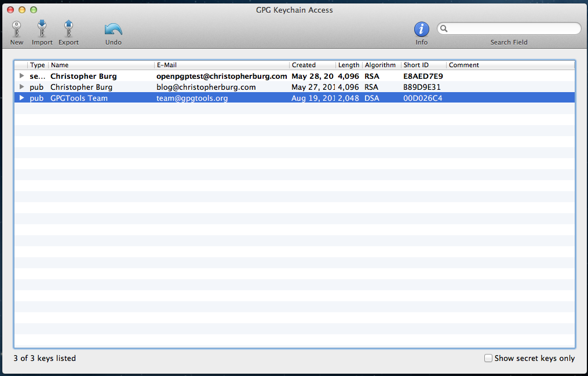The image size is (588, 376).
Task: Click Short ID E8AED7E9
Action: pos(423,76)
